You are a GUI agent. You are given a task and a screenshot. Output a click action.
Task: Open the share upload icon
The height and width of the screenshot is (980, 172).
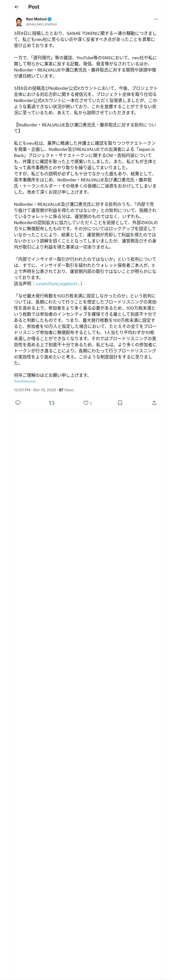[x=154, y=403]
